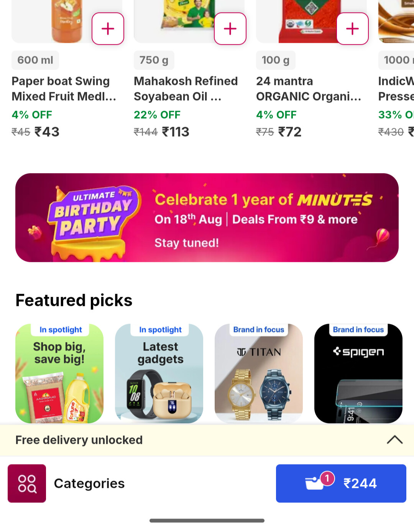Open Paper boat Swing Mixed Fruit product title
Screen dimensions: 414x532
(64, 88)
